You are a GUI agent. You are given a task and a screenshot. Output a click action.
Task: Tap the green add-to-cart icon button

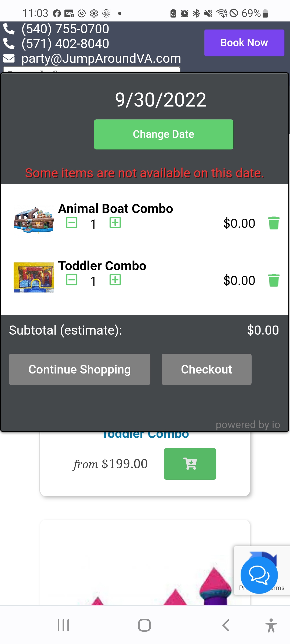[190, 464]
